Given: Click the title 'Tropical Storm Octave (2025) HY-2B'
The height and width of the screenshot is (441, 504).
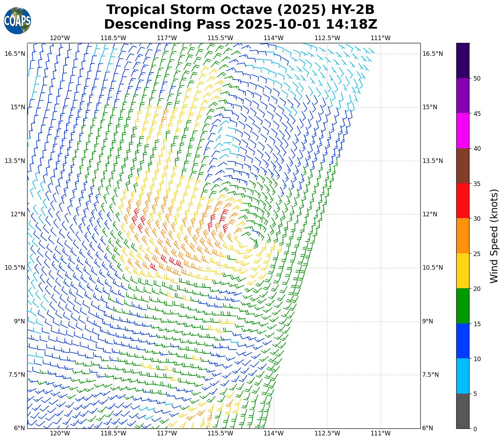Looking at the screenshot, I should point(240,10).
